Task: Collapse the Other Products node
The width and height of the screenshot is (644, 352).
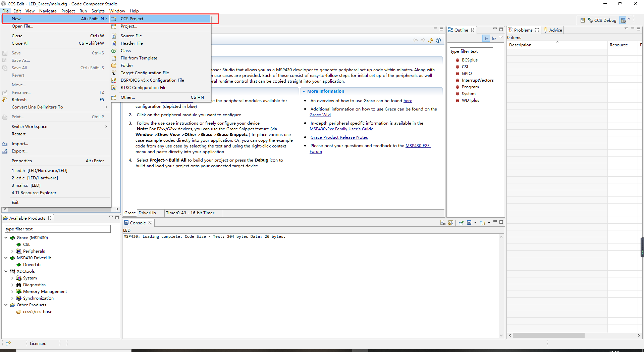Action: (x=6, y=305)
